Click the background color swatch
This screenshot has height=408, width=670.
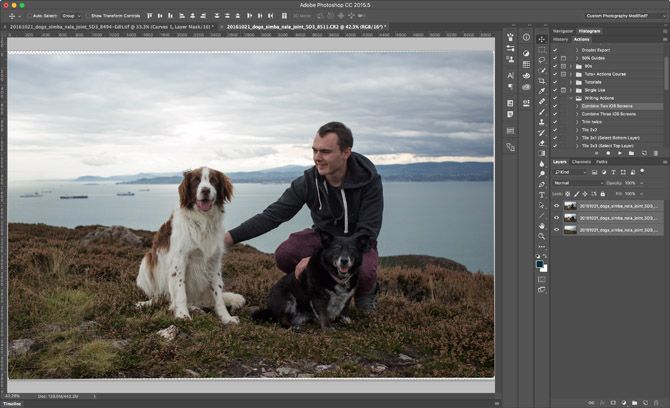[544, 269]
